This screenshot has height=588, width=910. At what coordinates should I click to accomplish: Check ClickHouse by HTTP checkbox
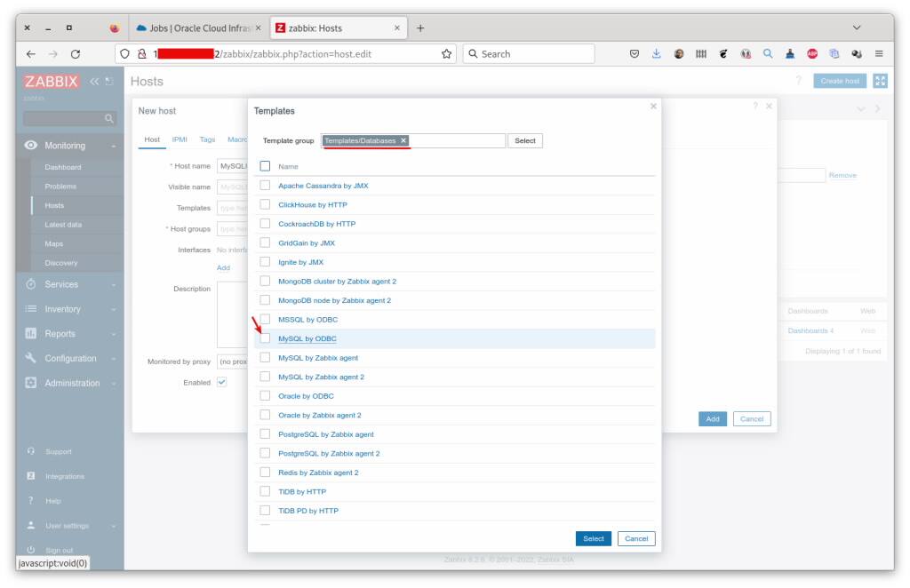tap(265, 204)
